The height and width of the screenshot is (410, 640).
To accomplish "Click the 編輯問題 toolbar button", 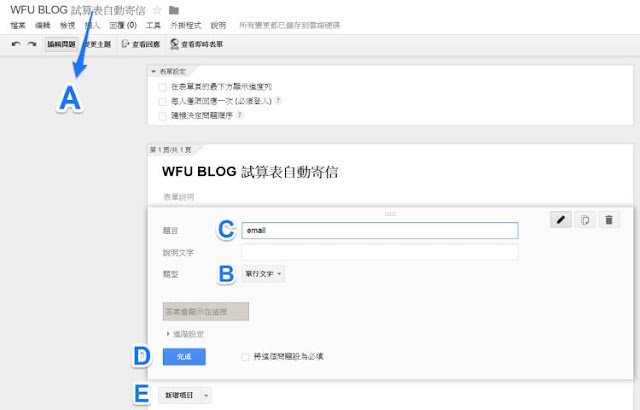I will click(61, 44).
